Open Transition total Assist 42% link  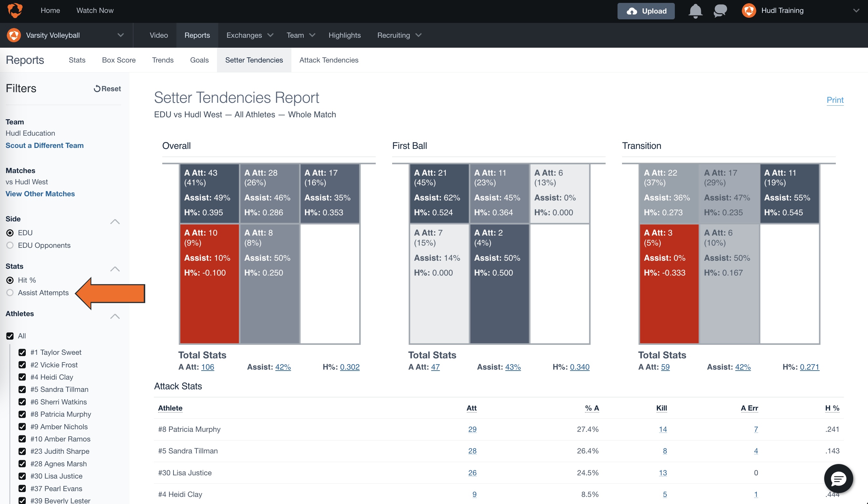[x=743, y=367]
